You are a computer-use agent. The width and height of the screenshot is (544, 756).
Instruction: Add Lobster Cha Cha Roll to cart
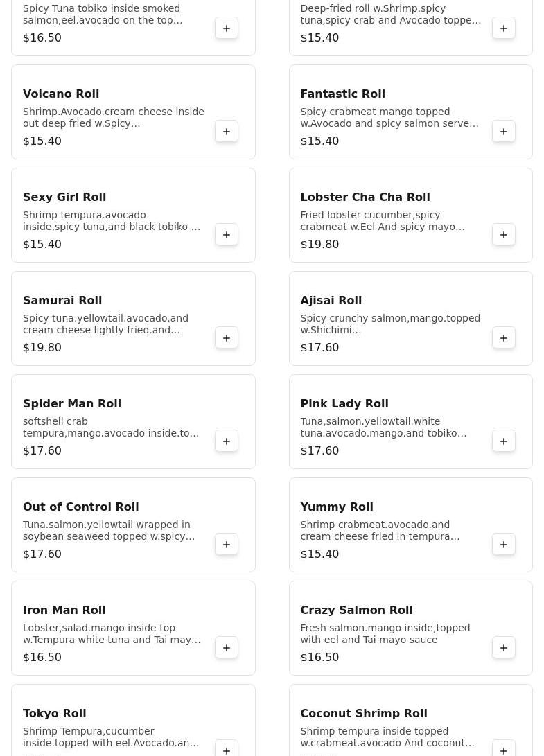504,235
